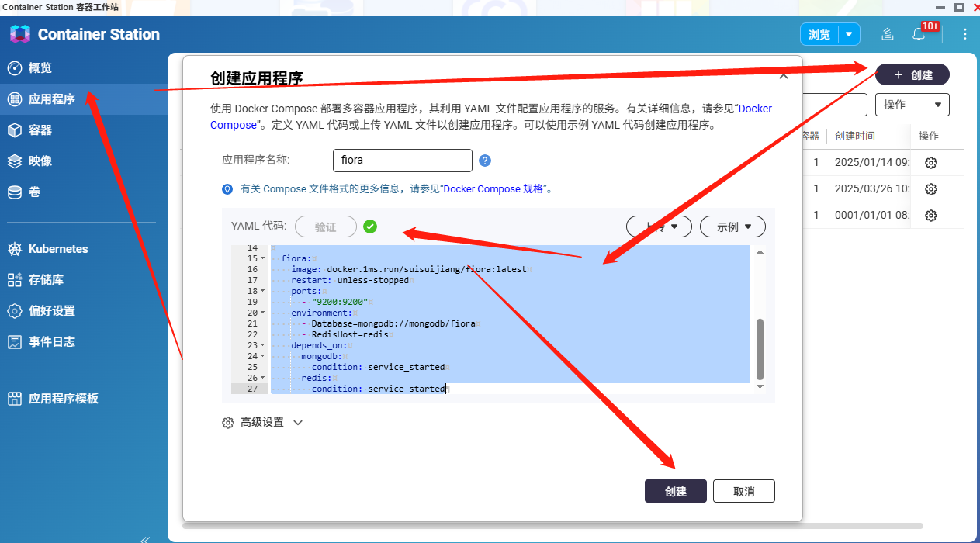Click the Images layers icon

click(15, 161)
